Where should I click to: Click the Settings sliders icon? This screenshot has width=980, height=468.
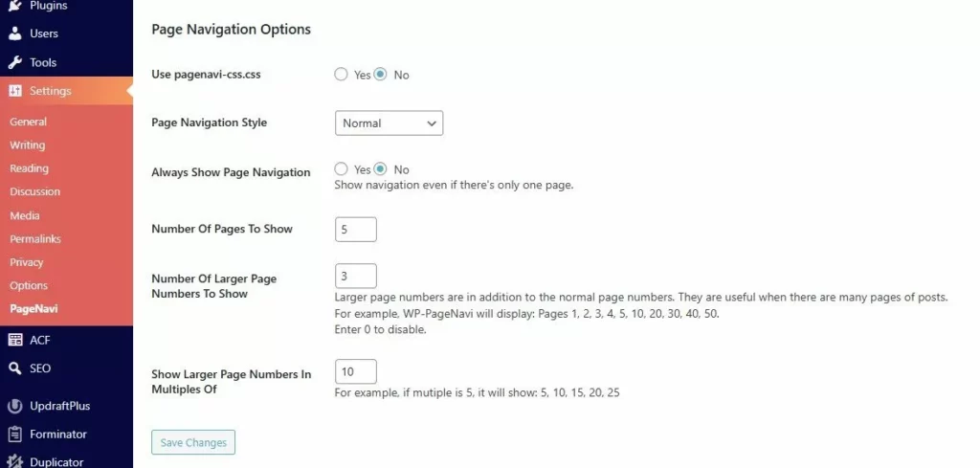[x=14, y=91]
